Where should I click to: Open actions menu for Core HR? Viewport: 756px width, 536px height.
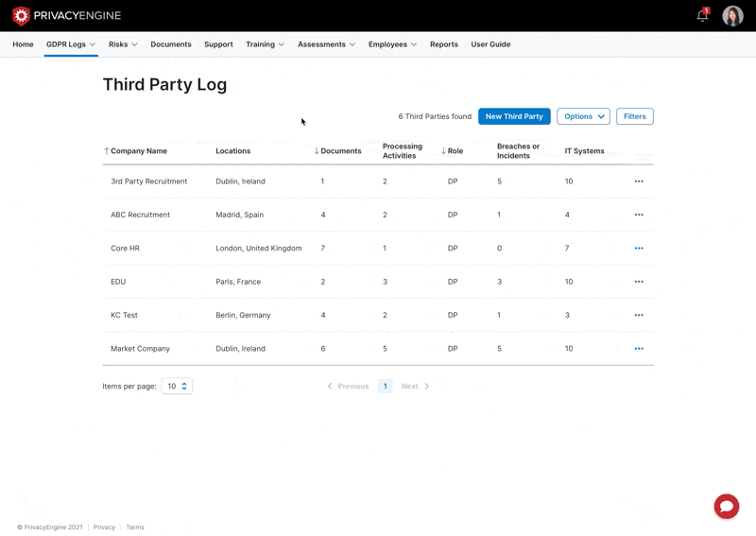coord(639,248)
